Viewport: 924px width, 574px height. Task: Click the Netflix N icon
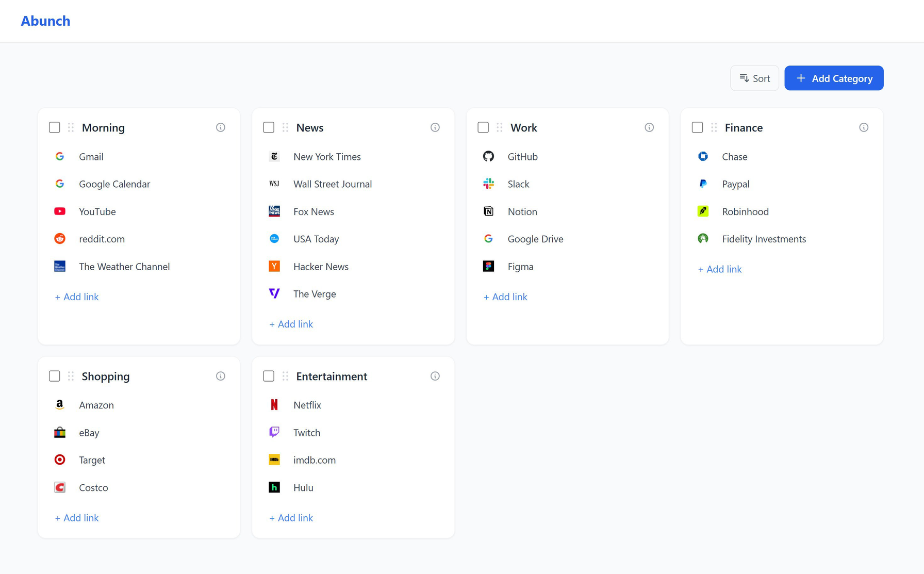(274, 405)
